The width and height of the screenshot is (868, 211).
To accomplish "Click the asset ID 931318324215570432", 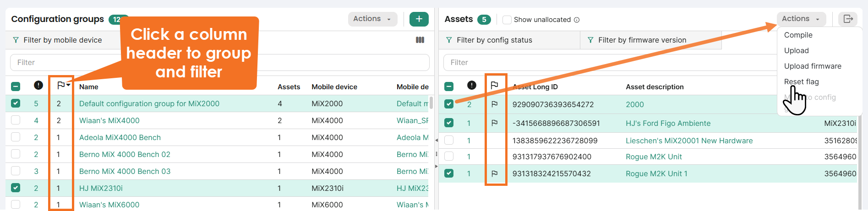I will 551,173.
